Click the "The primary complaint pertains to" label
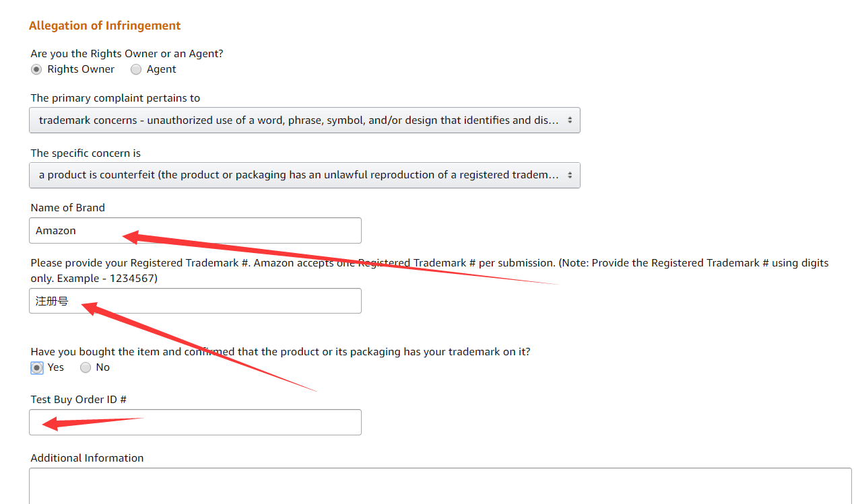Image resolution: width=854 pixels, height=504 pixels. (115, 98)
